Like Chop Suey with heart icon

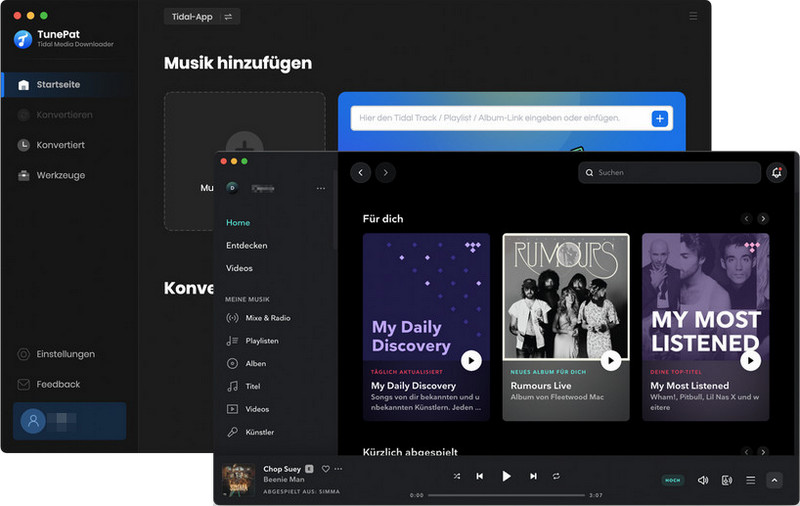tap(326, 468)
